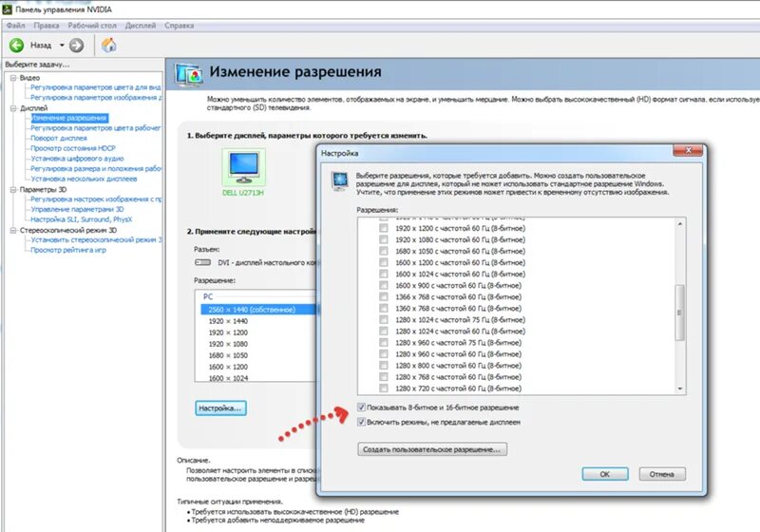This screenshot has width=760, height=532.
Task: Click the grey Forward arrow icon
Action: pos(76,46)
